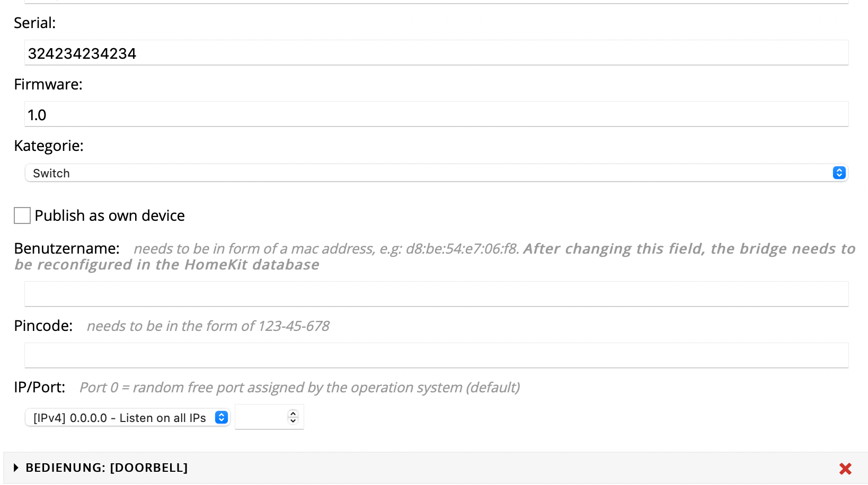Enable the Publish as own device checkbox
Screen dimensions: 868x485
22,216
